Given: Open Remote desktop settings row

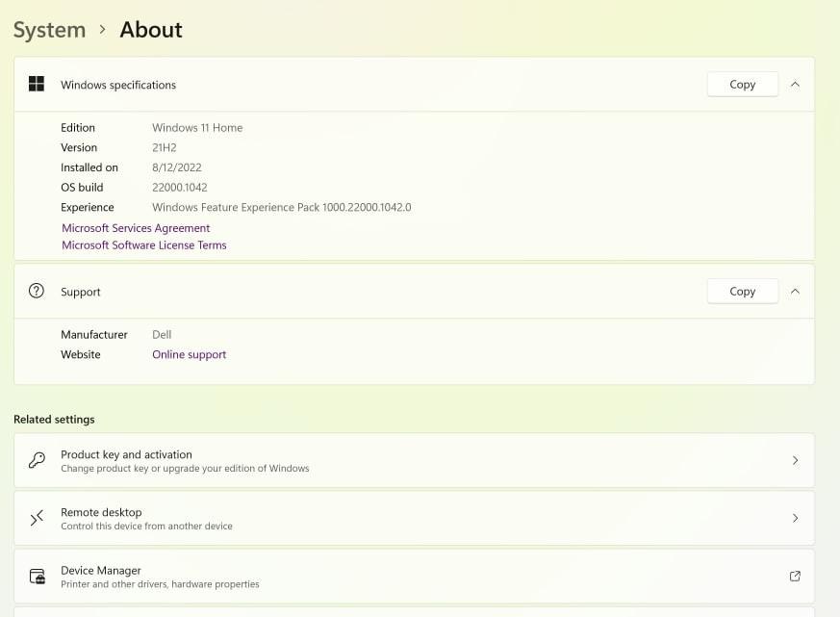Looking at the screenshot, I should click(414, 519).
